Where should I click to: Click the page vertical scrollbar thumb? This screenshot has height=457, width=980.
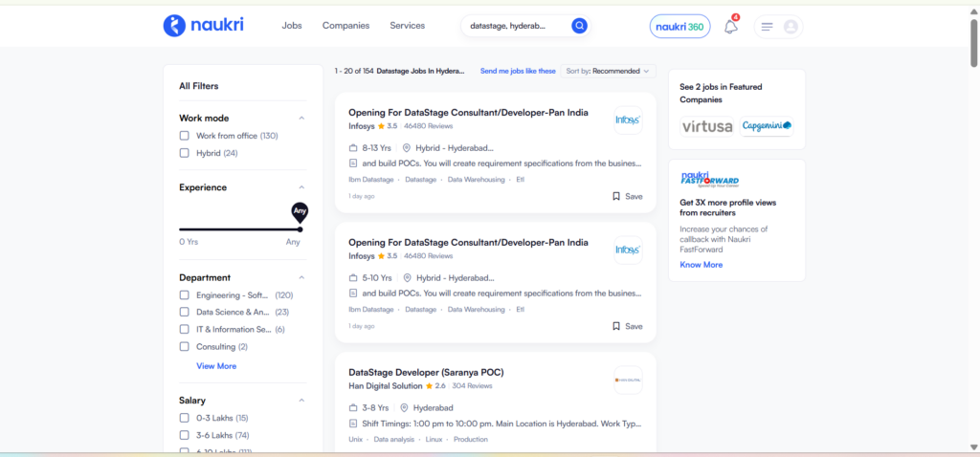click(x=973, y=42)
